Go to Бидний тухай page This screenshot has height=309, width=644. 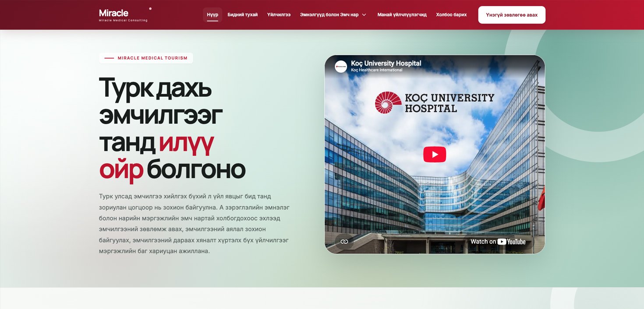(x=243, y=15)
